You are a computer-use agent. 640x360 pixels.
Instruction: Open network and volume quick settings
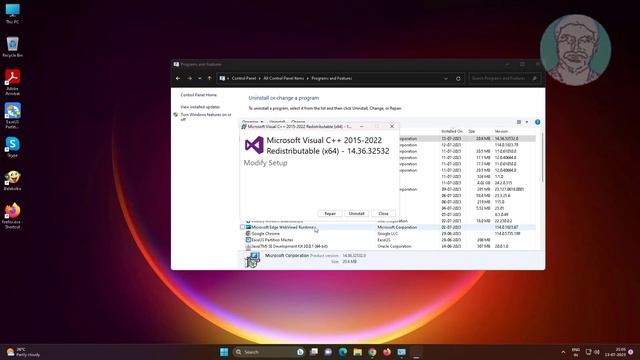point(593,352)
